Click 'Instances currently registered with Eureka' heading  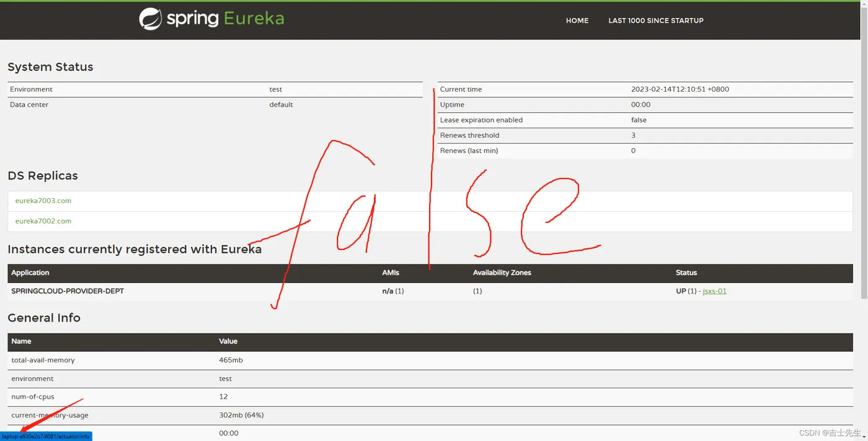(x=135, y=249)
